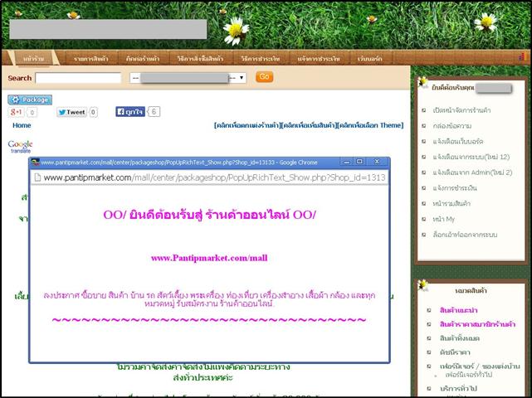
Task: Open the ติดต่อร้านค้า menu tab
Action: (x=143, y=58)
